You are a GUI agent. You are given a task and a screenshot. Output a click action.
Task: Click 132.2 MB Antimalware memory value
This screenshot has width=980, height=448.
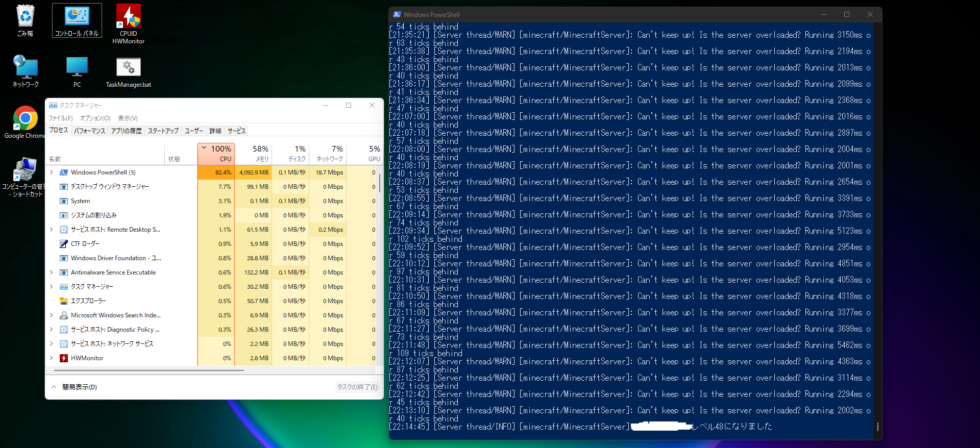click(x=253, y=272)
